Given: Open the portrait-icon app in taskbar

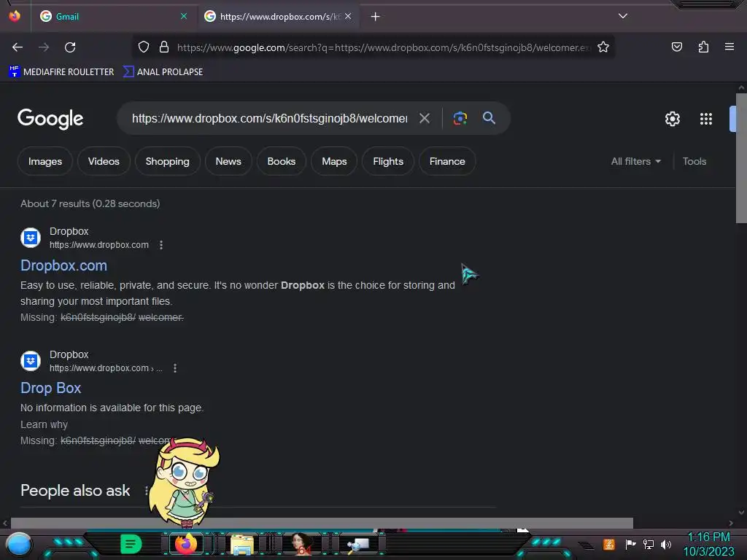Looking at the screenshot, I should [x=300, y=544].
